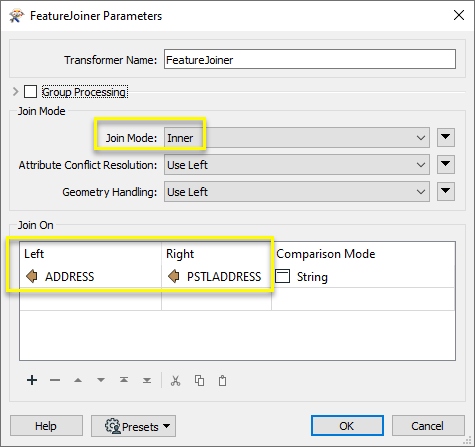This screenshot has width=475, height=447.
Task: Select the String comparison mode cell
Action: pyautogui.click(x=363, y=277)
